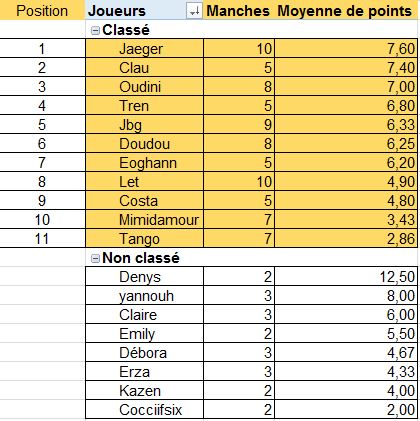
Task: Click Mimidamour in the player list
Action: click(144, 220)
